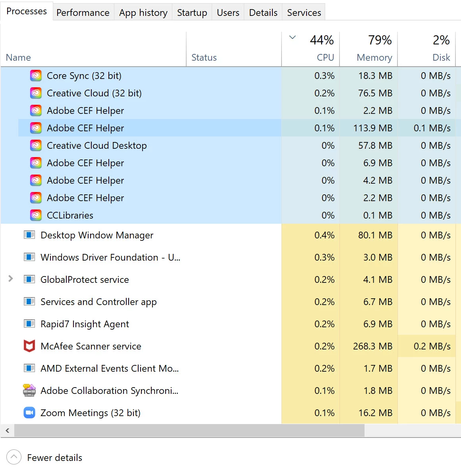Select AMD External Events Client name
Viewport: 461px width, 476px height.
click(x=110, y=369)
